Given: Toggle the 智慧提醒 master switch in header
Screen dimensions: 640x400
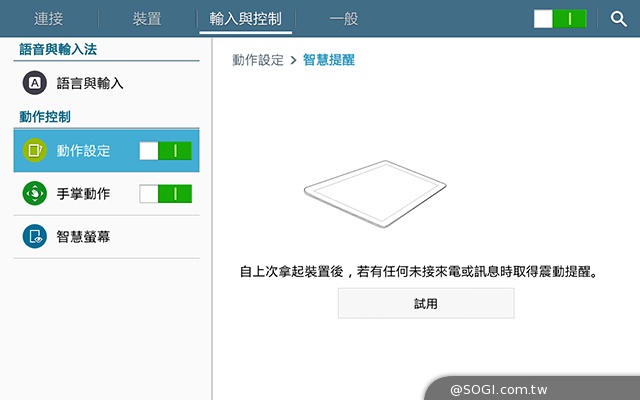Looking at the screenshot, I should tap(560, 19).
